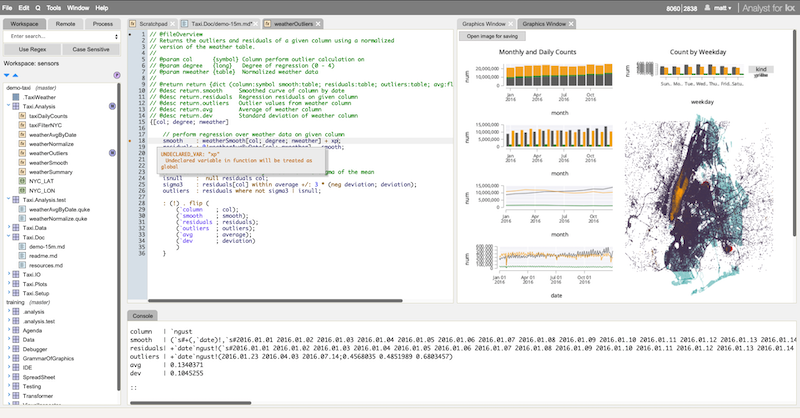Click the M badge beside Taxi.Analysis
This screenshot has width=800, height=418.
click(x=112, y=106)
